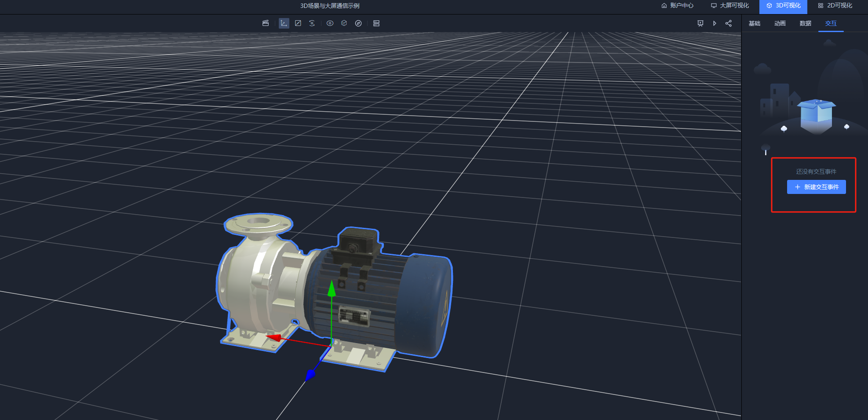
Task: Open the 动画 panel tab
Action: pyautogui.click(x=780, y=23)
